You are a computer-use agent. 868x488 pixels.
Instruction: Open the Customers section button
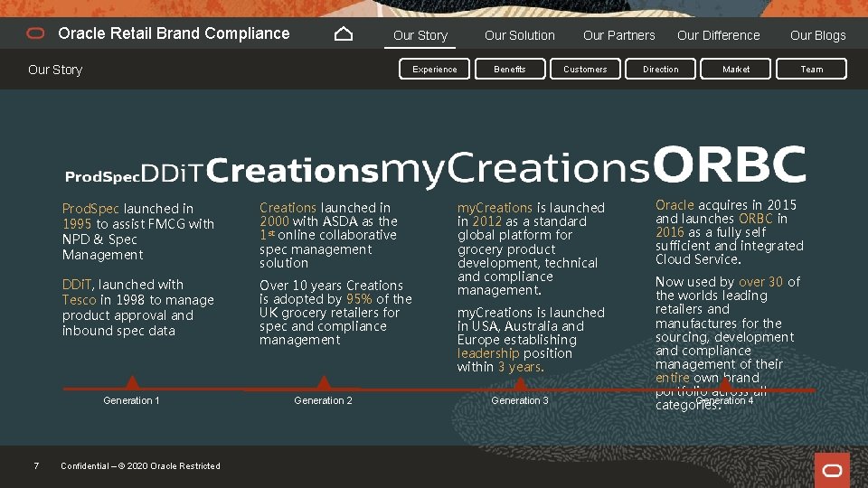585,70
